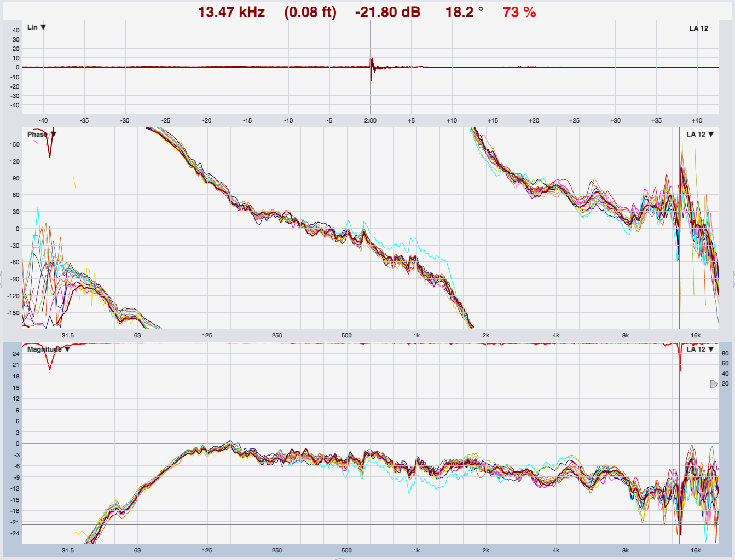
Task: Click the 18.2° phase cursor readout
Action: click(x=464, y=12)
